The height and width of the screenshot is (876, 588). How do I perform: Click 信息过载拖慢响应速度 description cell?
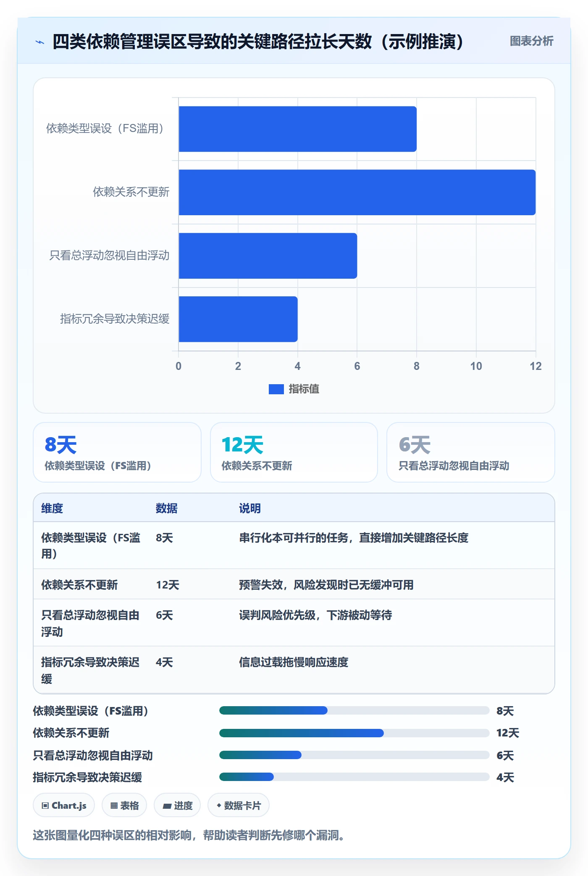tap(294, 662)
